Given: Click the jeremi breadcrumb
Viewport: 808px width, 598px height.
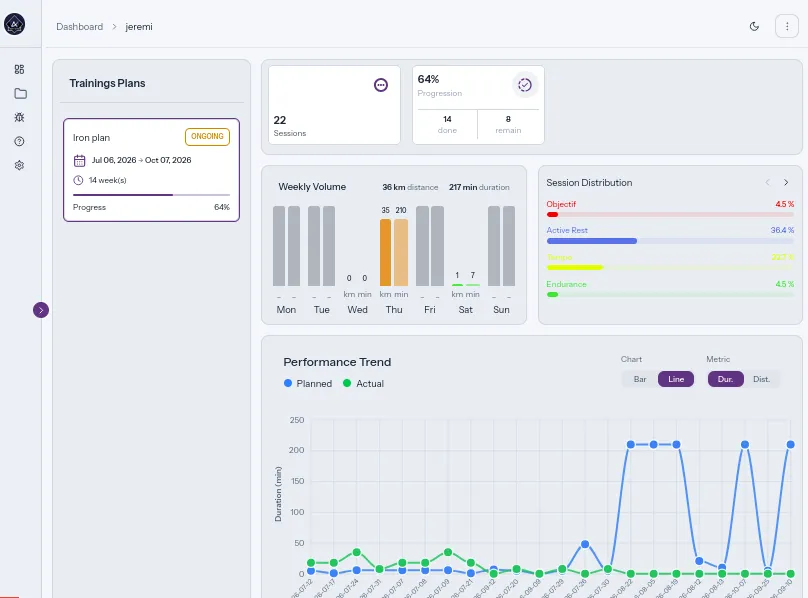Looking at the screenshot, I should [139, 27].
